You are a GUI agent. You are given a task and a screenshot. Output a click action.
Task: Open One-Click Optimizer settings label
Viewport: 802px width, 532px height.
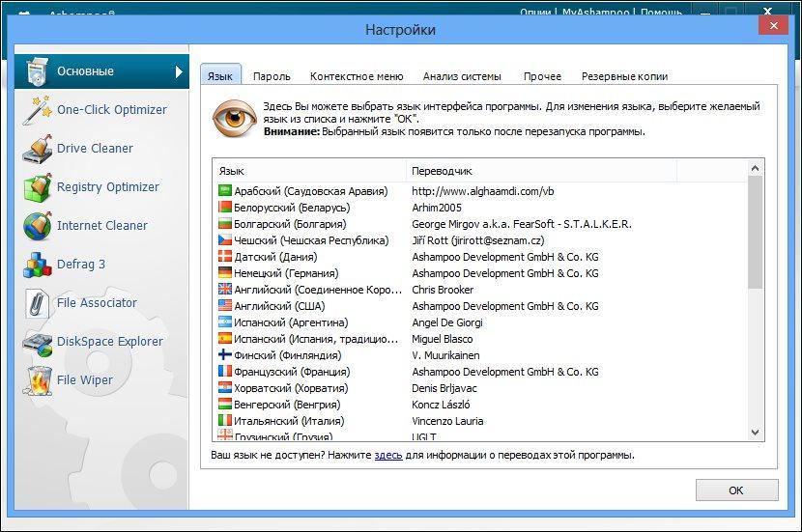click(x=111, y=110)
